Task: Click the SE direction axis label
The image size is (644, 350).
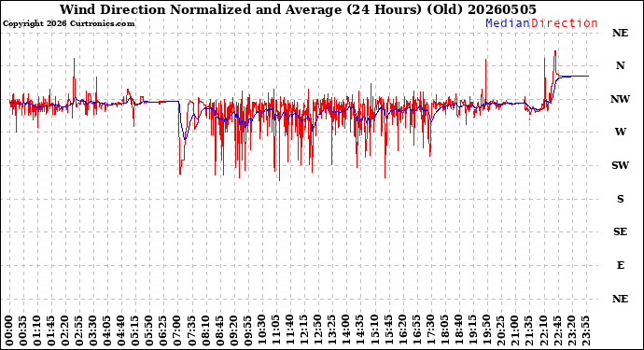Action: pos(620,232)
